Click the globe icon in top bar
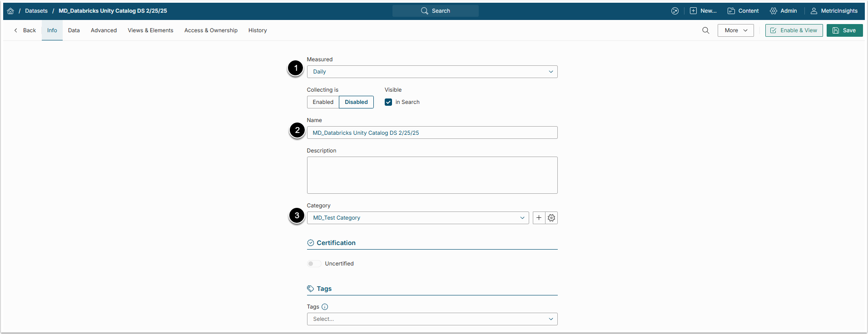This screenshot has width=868, height=334. click(x=675, y=11)
